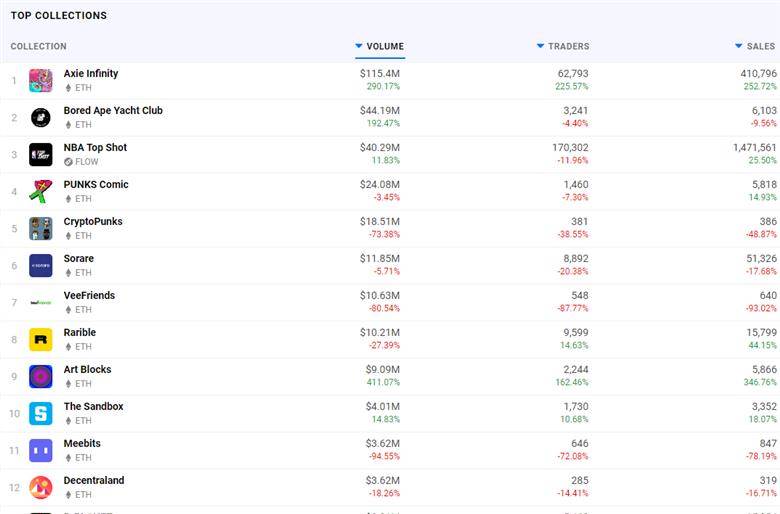Click NBA Top Shot traders 170,302
This screenshot has width=780, height=514.
[x=570, y=148]
